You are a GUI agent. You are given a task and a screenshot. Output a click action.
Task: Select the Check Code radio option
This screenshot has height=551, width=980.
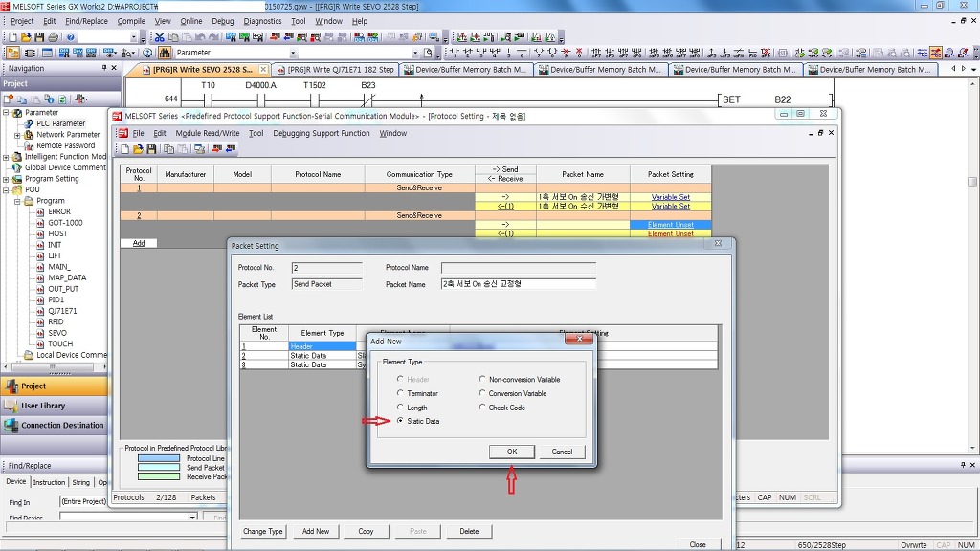coord(482,408)
